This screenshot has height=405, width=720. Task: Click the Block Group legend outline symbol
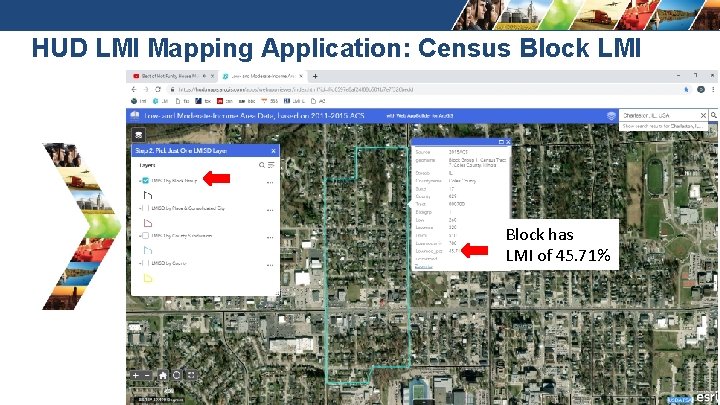(x=147, y=195)
